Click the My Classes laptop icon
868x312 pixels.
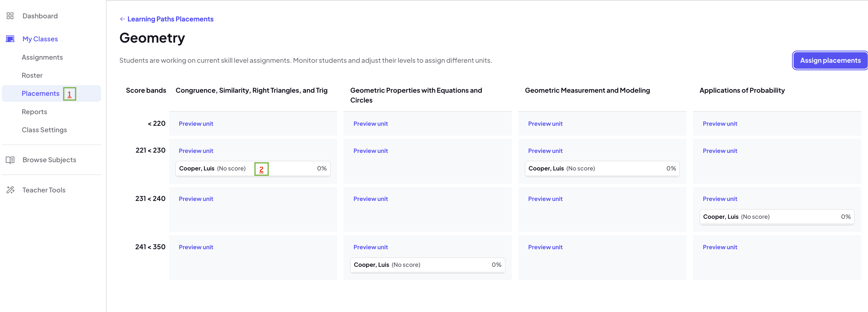coord(10,39)
